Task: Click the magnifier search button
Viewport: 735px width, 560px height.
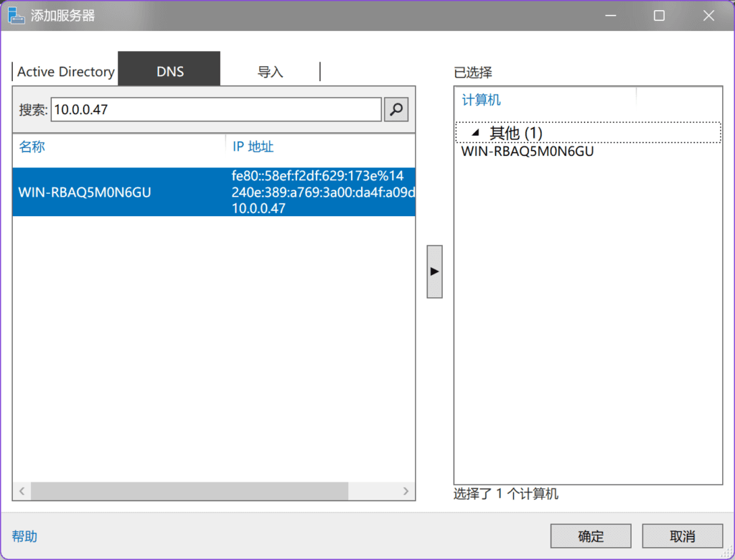Action: 396,110
